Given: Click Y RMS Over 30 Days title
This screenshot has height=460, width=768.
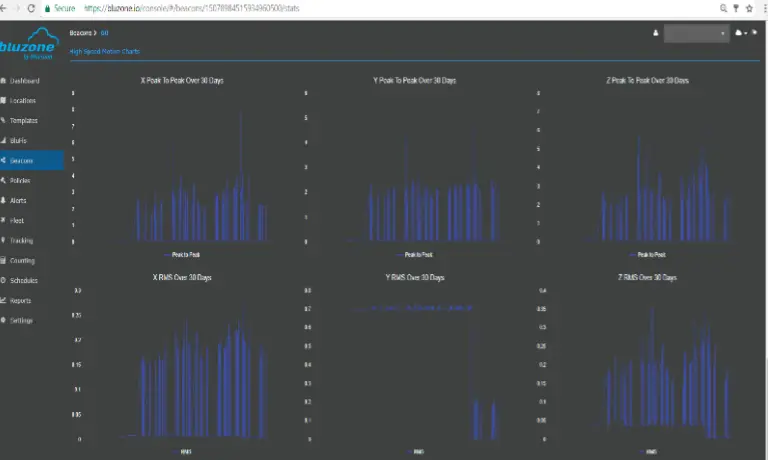Looking at the screenshot, I should point(415,277).
